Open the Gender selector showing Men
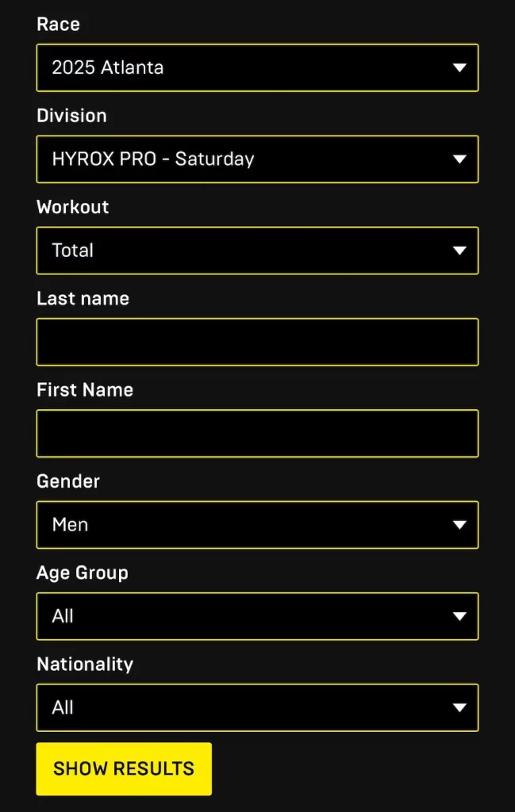Image resolution: width=515 pixels, height=812 pixels. [257, 525]
